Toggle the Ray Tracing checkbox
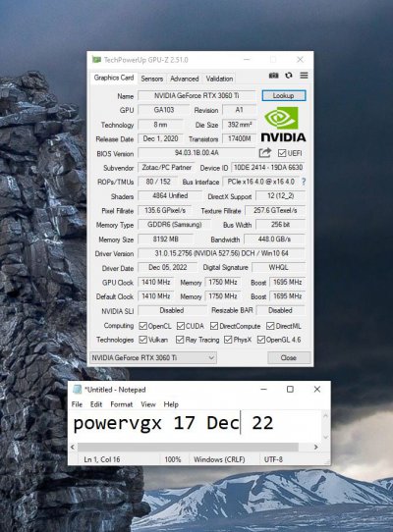The image size is (393, 532). point(180,340)
